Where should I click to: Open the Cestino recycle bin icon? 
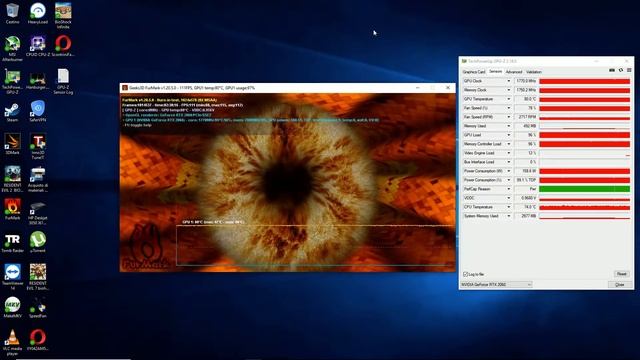click(12, 13)
